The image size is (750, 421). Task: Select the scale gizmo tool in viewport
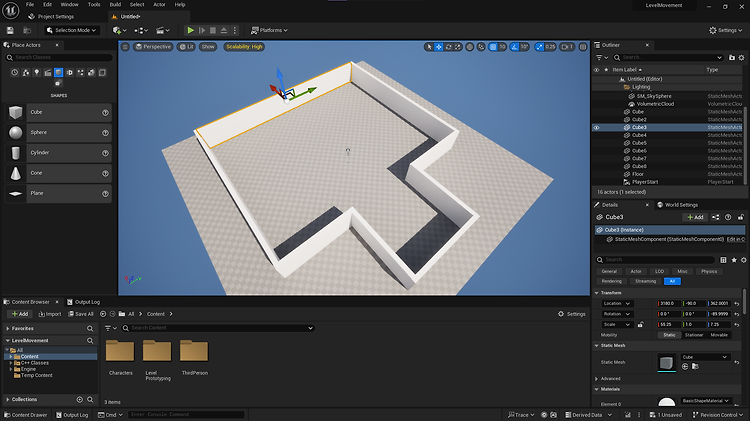458,47
